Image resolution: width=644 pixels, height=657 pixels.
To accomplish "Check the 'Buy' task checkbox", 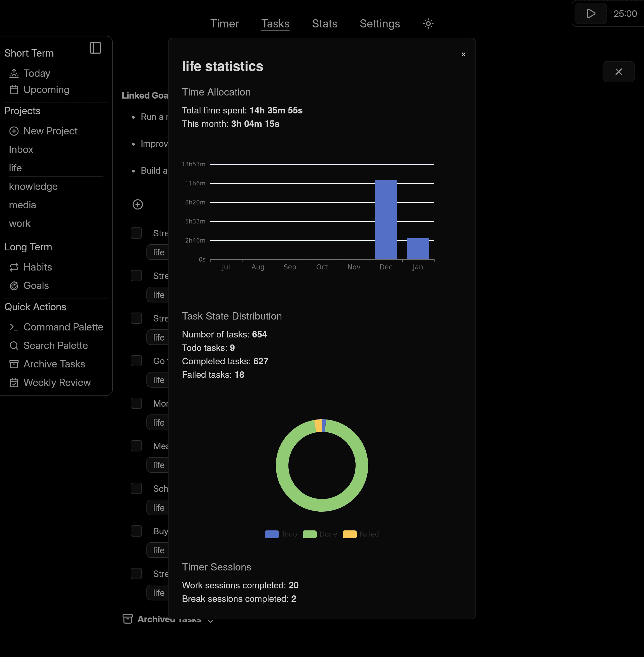I will (136, 531).
